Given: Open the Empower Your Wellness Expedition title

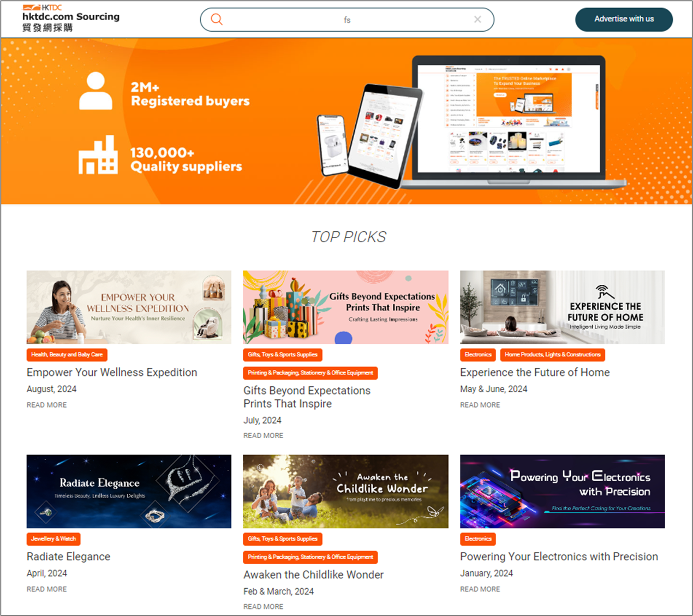Looking at the screenshot, I should pyautogui.click(x=112, y=372).
